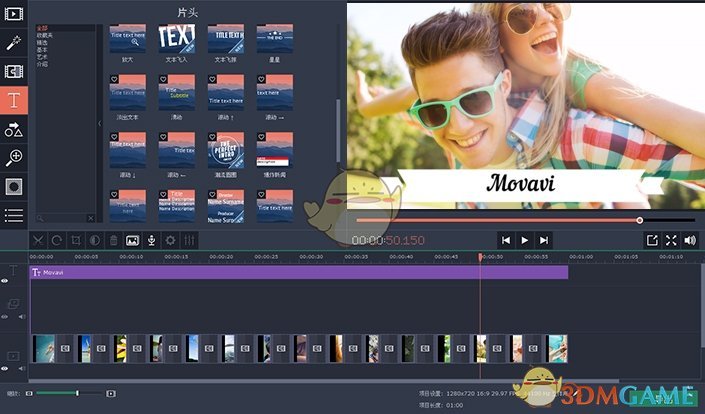Favorite the Name Description preset via heart

tap(163, 194)
